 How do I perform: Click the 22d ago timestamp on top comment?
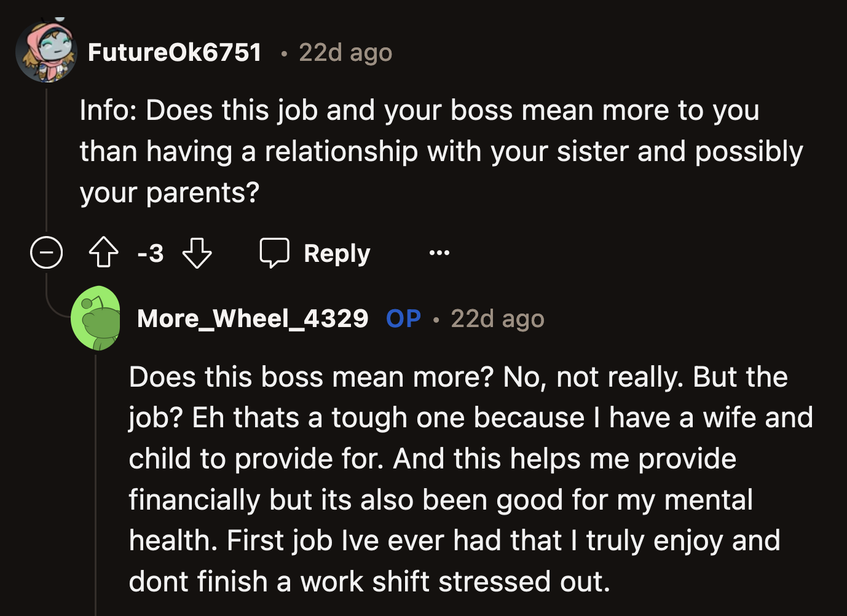345,52
